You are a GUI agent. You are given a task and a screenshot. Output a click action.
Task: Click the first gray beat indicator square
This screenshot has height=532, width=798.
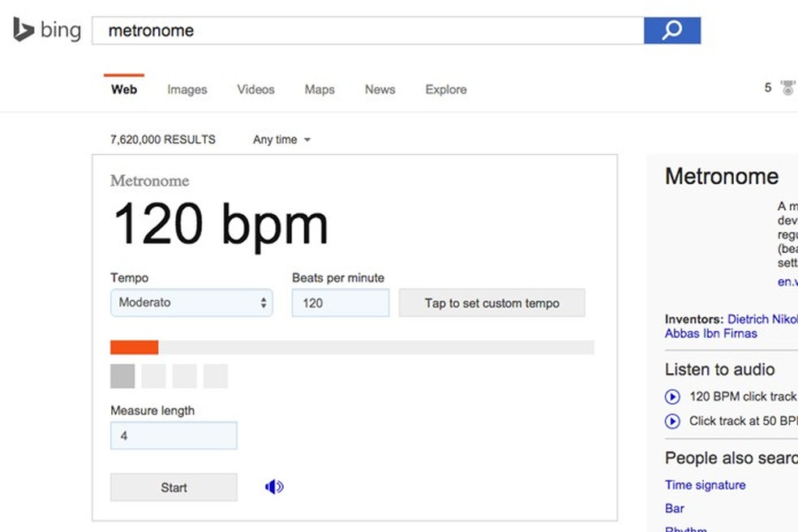point(122,376)
